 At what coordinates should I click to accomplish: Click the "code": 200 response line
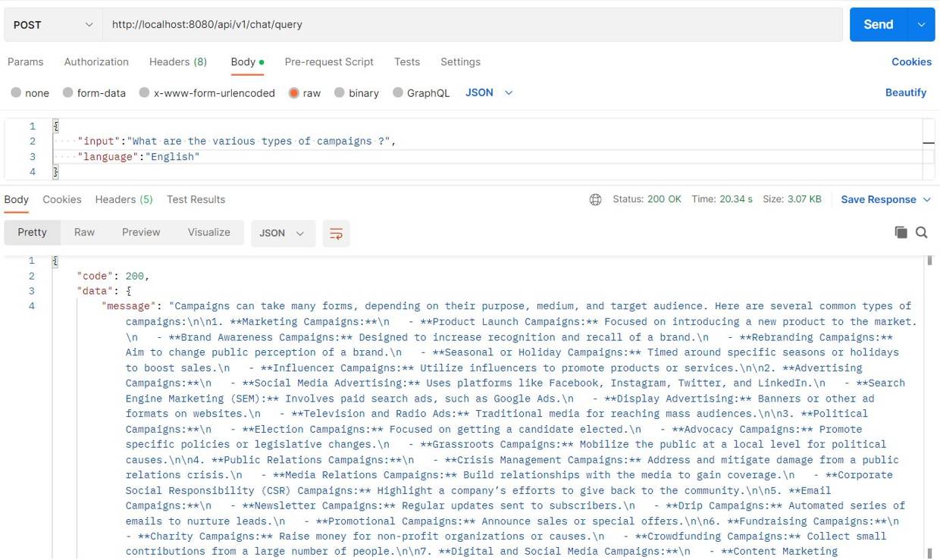coord(114,276)
